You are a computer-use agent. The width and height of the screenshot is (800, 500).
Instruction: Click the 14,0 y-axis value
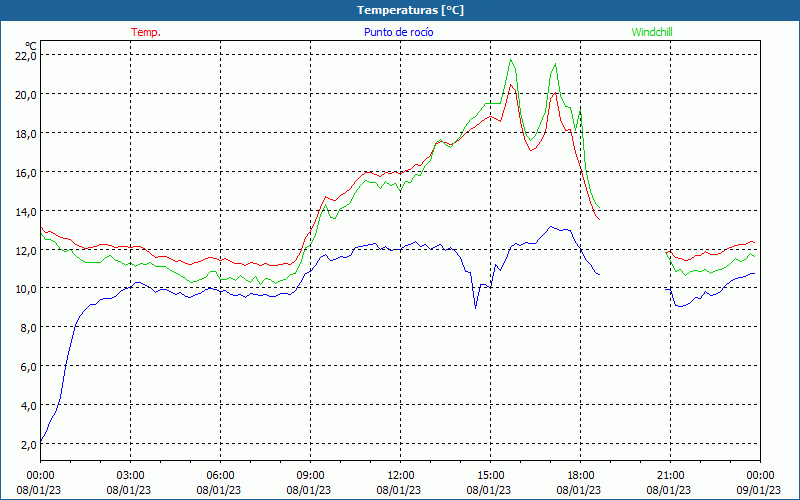point(26,211)
